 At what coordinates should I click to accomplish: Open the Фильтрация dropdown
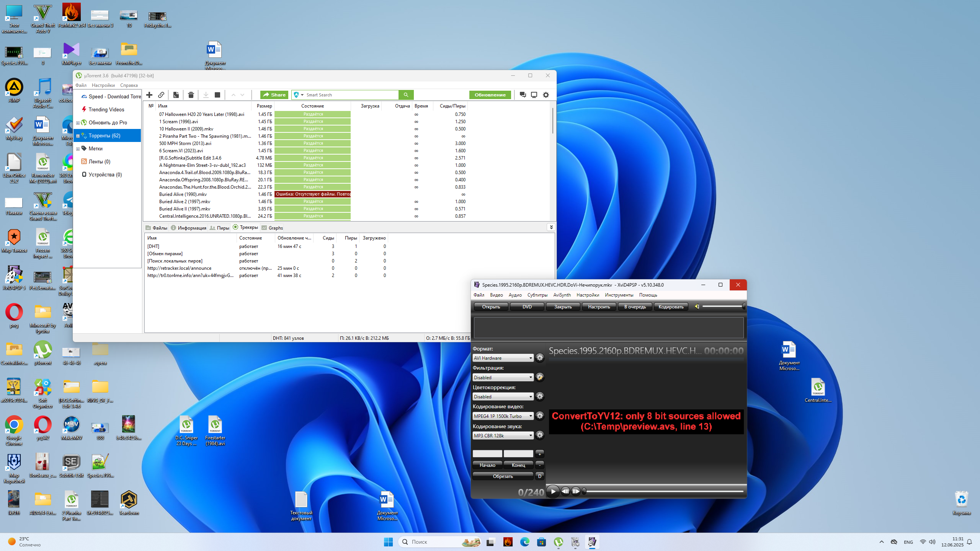tap(503, 377)
